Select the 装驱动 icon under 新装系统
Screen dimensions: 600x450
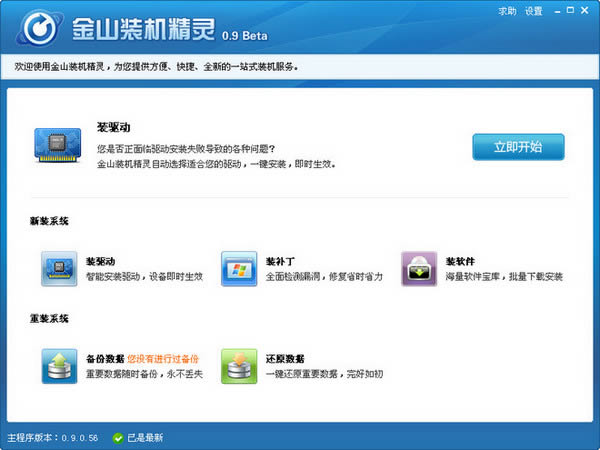coord(59,269)
